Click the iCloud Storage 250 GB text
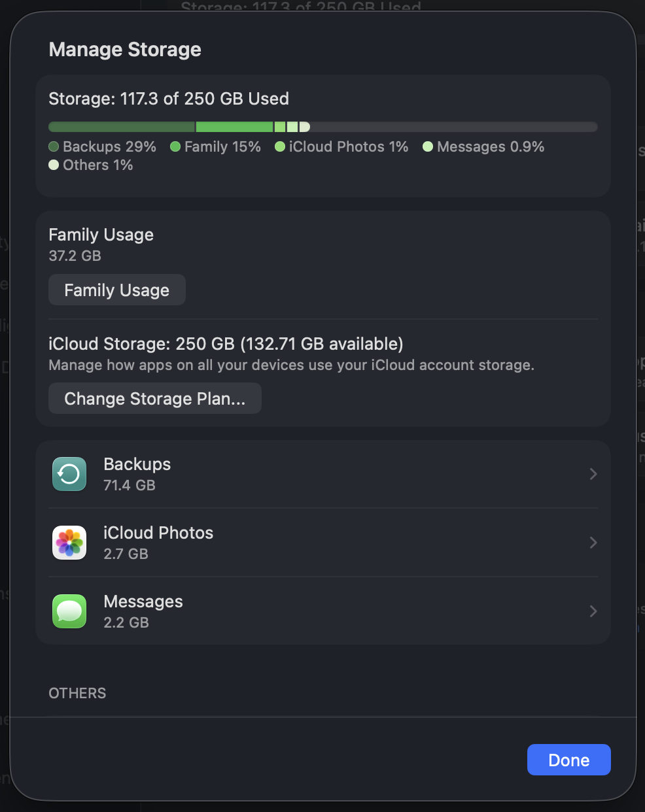This screenshot has height=812, width=645. (226, 344)
